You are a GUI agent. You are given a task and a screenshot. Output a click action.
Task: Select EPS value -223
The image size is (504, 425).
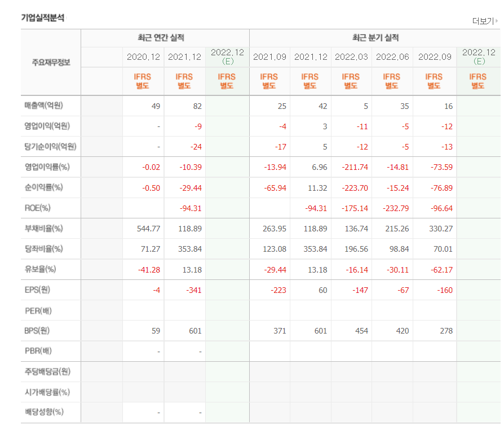[x=278, y=290]
